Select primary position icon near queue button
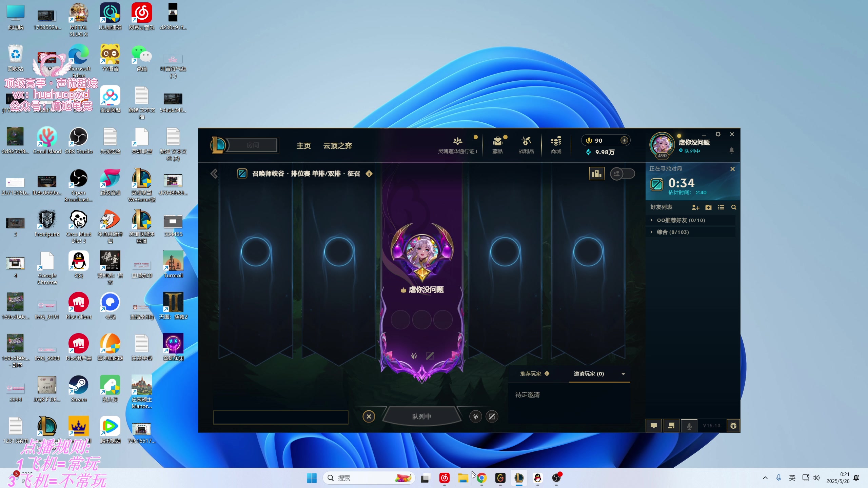 [x=476, y=416]
